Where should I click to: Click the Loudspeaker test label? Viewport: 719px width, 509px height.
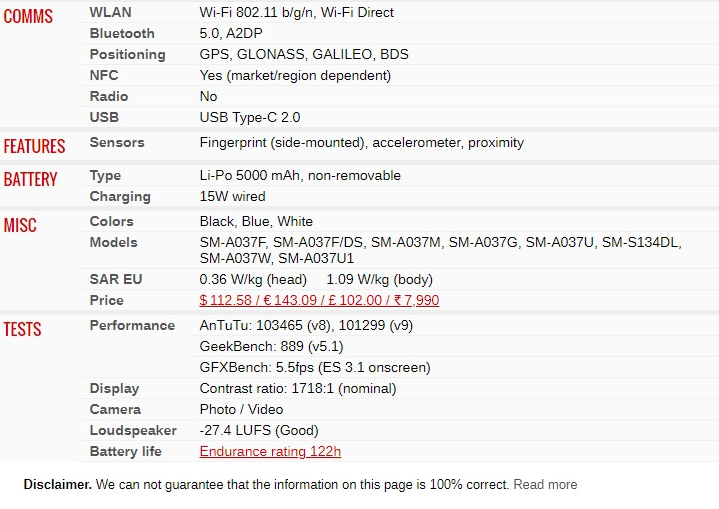click(133, 431)
